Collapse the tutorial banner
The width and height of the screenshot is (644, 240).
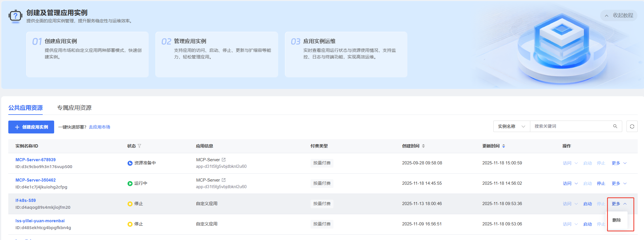(x=619, y=15)
